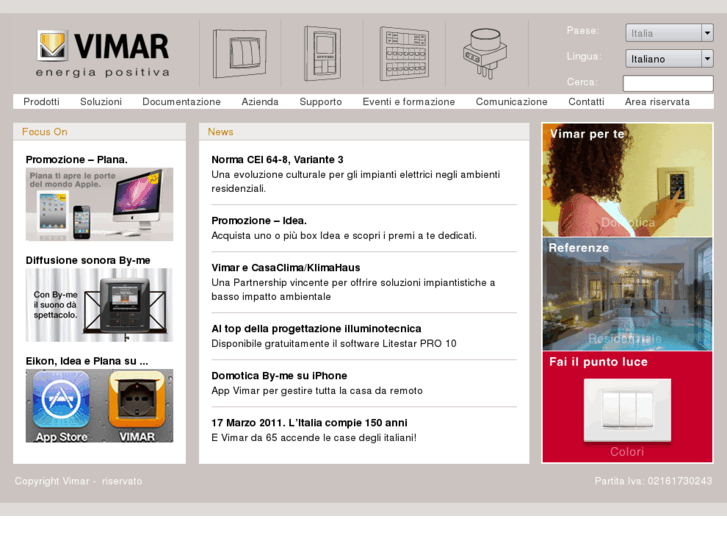This screenshot has height=545, width=727.
Task: Focus the Cerca search field
Action: tap(668, 83)
